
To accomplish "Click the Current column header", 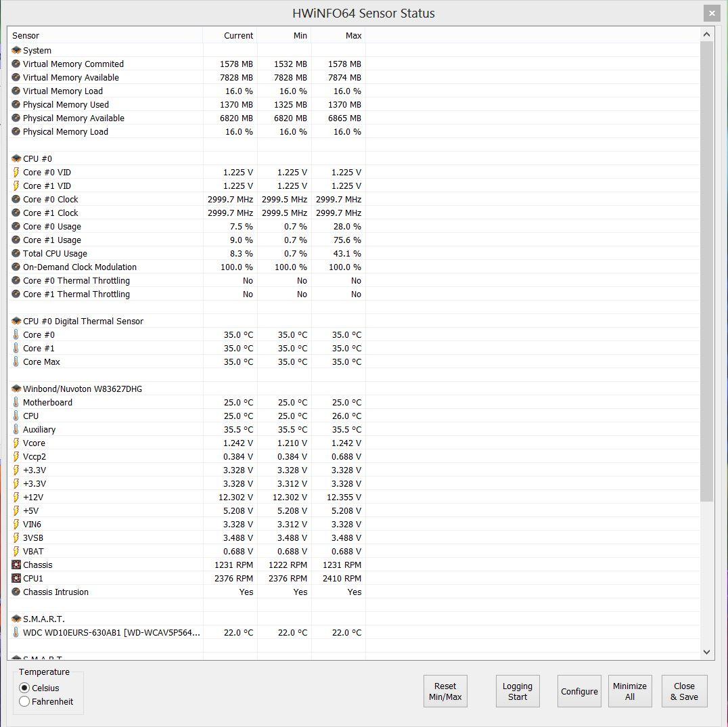I will point(230,35).
